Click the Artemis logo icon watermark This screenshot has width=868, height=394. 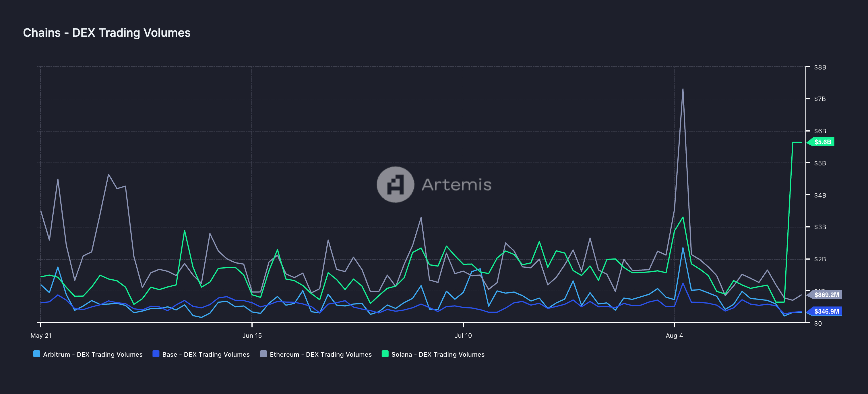[395, 184]
